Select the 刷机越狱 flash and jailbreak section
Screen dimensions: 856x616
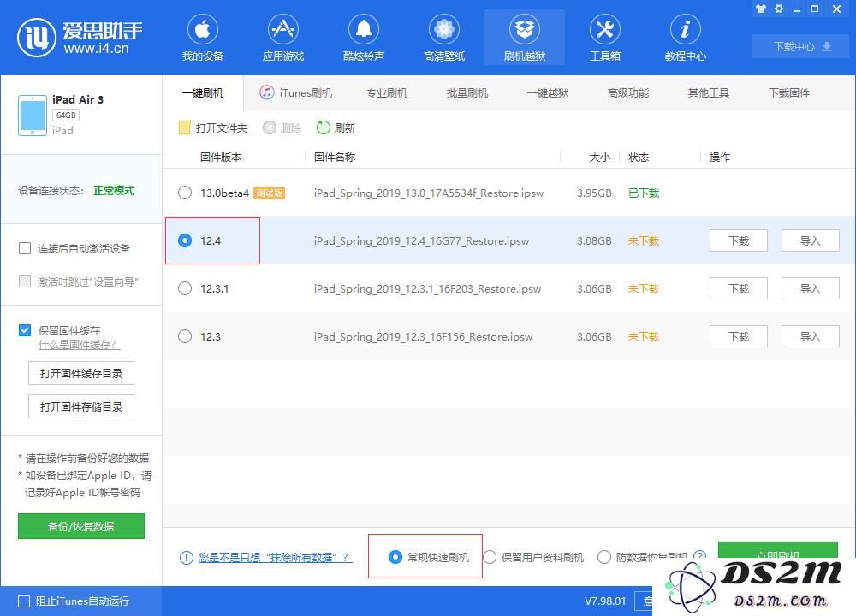click(x=525, y=38)
